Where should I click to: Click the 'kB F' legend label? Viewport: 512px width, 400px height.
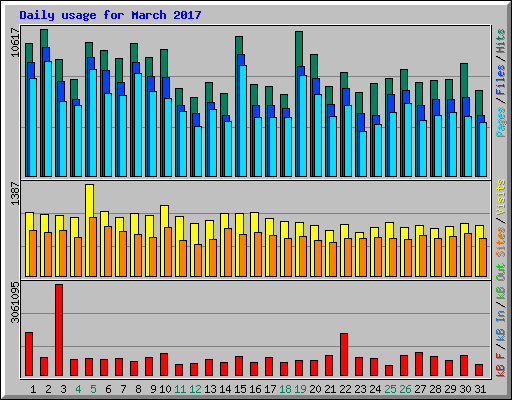click(501, 364)
